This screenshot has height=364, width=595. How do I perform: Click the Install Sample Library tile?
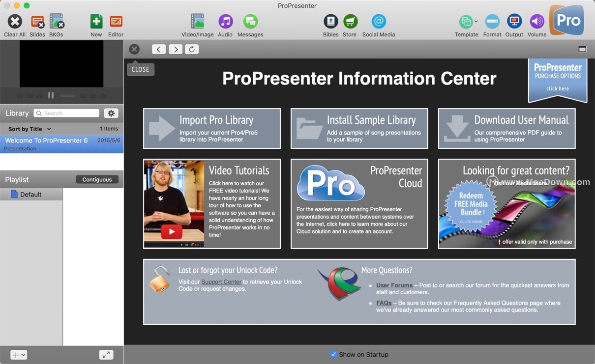point(359,128)
